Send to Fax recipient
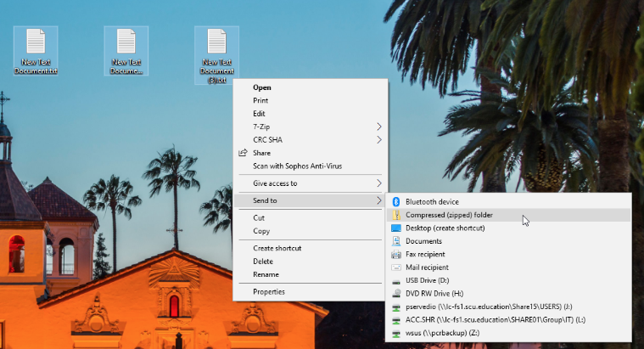 508,255
